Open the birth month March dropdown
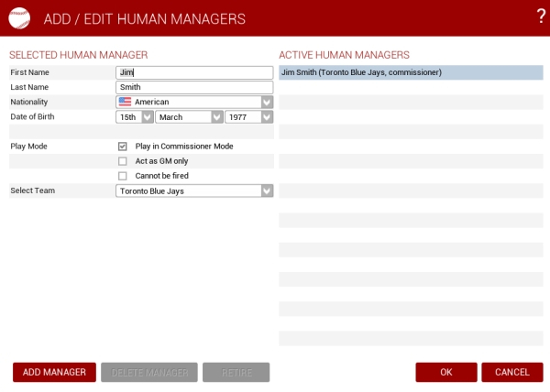The height and width of the screenshot is (392, 550). [x=216, y=116]
